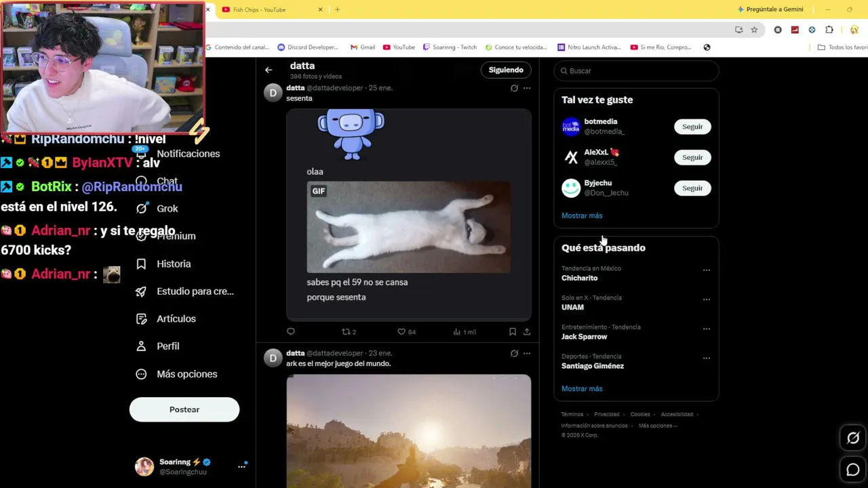This screenshot has width=868, height=488.
Task: Open the Chicharito trending topic
Action: pos(579,278)
